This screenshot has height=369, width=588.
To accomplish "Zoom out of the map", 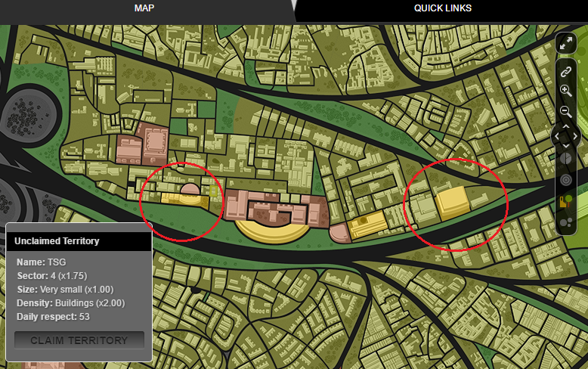I will [566, 111].
